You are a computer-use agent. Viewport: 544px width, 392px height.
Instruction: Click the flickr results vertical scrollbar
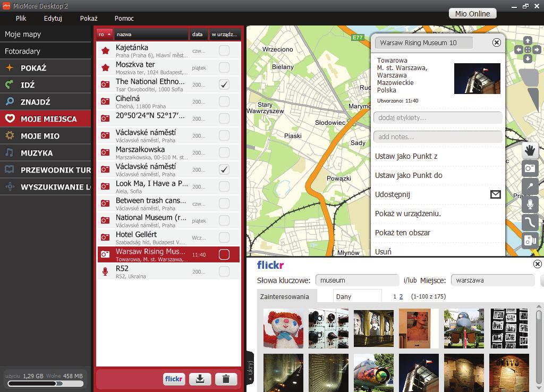click(539, 347)
